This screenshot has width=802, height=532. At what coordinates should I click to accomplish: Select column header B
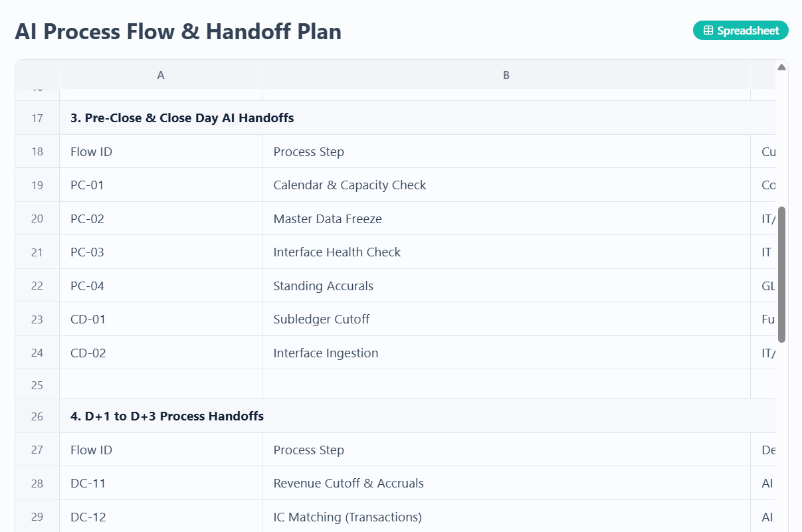506,75
